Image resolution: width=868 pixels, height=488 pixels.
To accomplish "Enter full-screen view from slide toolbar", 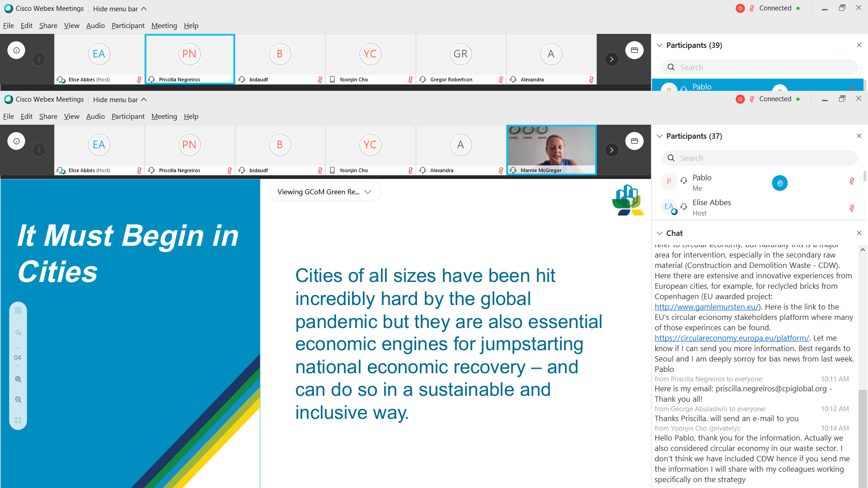I will (x=18, y=420).
